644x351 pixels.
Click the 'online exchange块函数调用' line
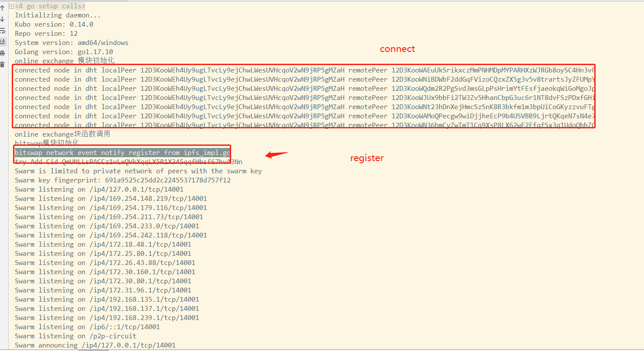[62, 134]
